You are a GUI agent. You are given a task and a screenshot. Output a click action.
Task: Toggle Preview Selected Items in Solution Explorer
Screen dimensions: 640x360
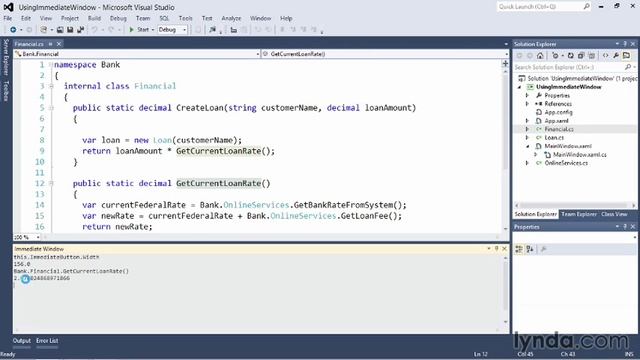pos(626,56)
